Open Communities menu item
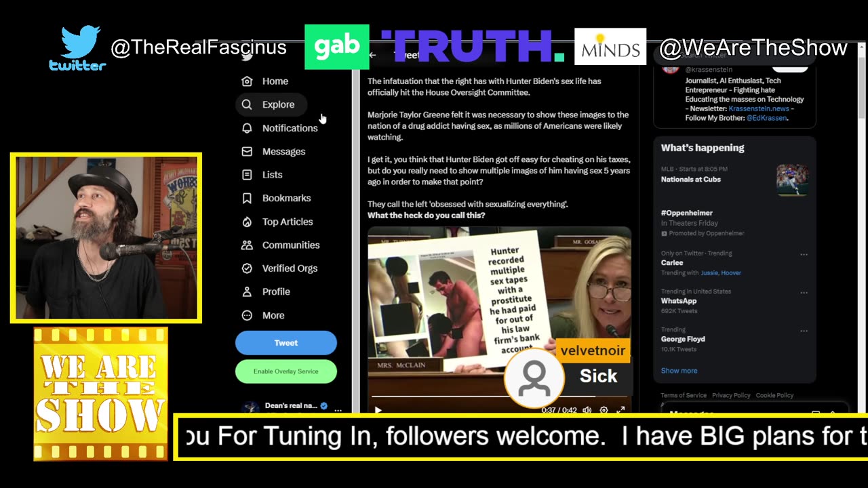Screen dimensions: 868x488 282,245
